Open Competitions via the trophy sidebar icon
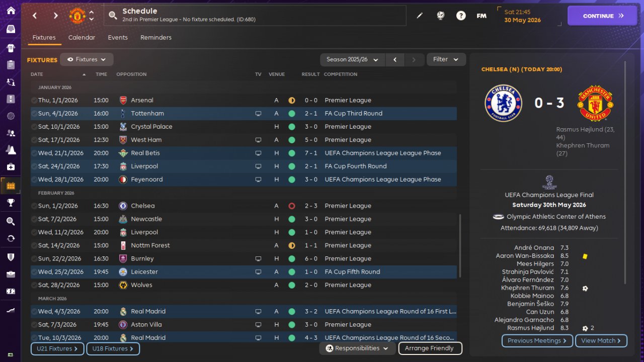The height and width of the screenshot is (362, 644). tap(11, 203)
